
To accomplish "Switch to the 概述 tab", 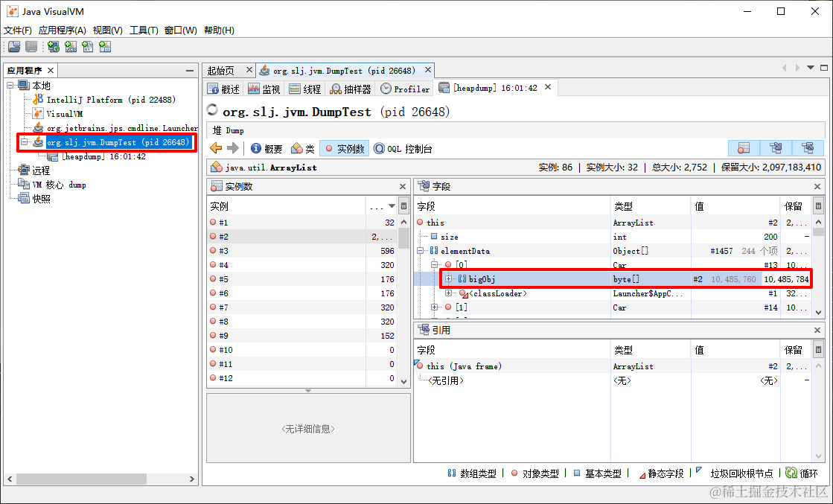I will [225, 89].
